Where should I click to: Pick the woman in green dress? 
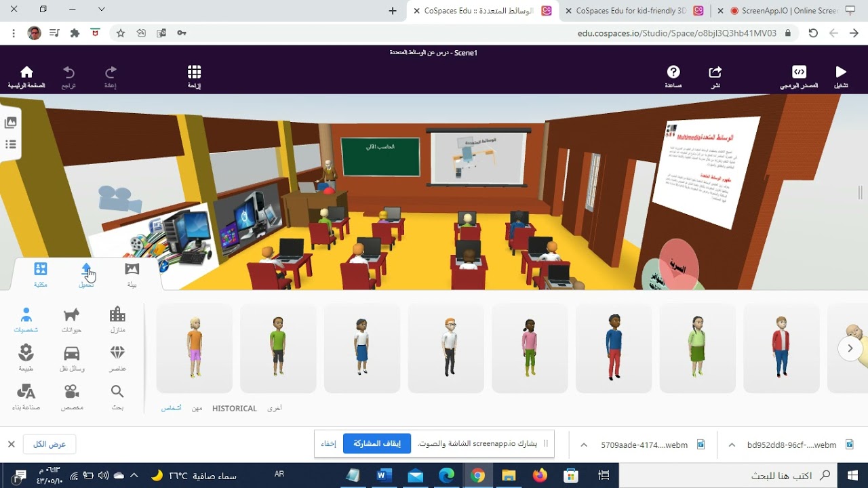[x=698, y=348]
